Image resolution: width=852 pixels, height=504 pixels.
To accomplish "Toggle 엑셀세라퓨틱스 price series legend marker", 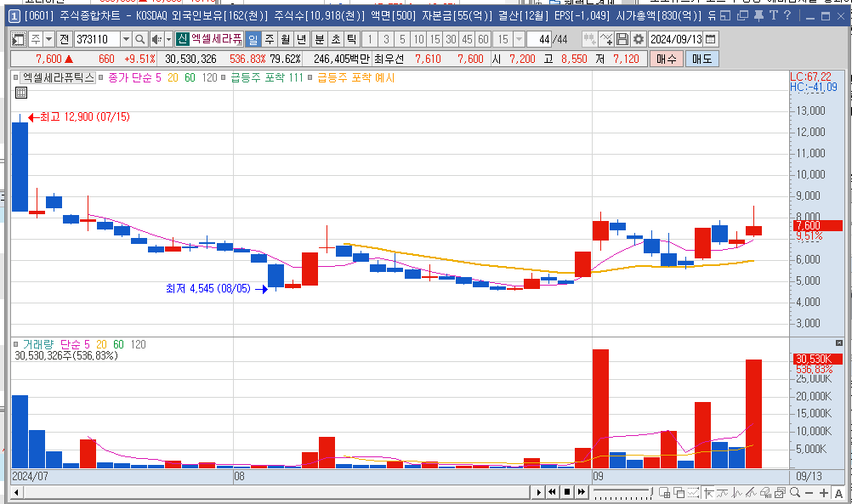I will click(16, 77).
